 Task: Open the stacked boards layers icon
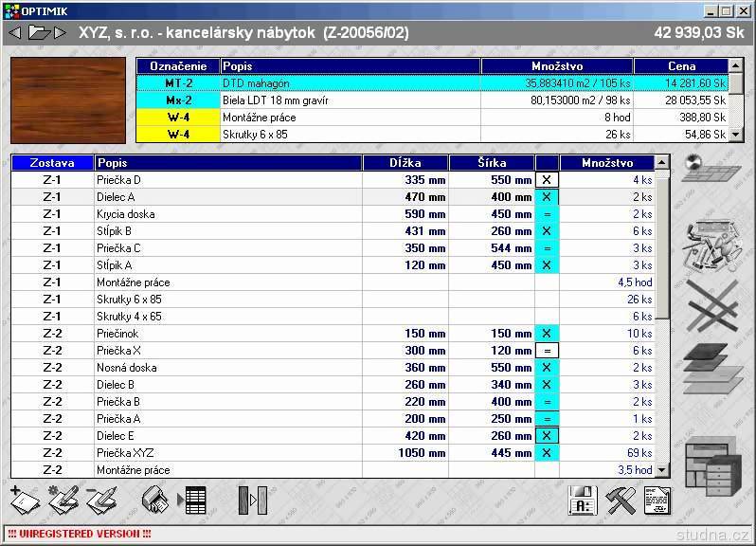tap(713, 368)
